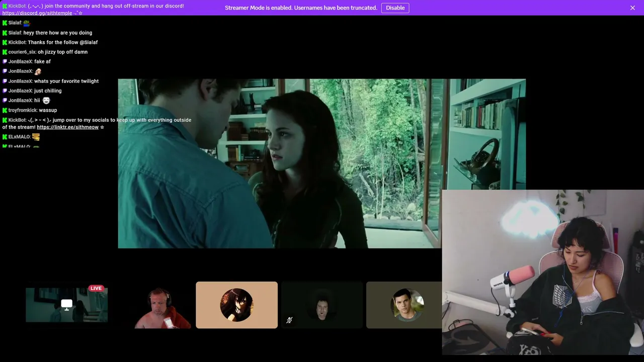Click the streamer webcam overlay
The width and height of the screenshot is (644, 362).
(x=543, y=273)
